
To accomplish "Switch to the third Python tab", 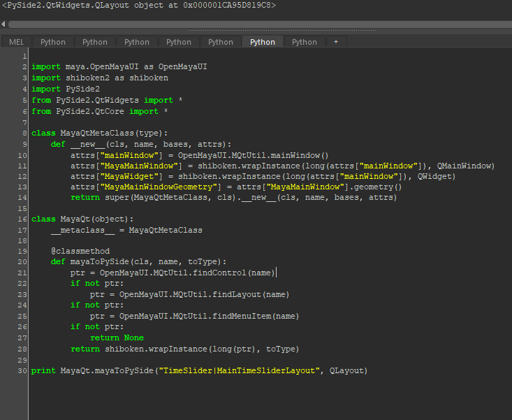I will (137, 42).
